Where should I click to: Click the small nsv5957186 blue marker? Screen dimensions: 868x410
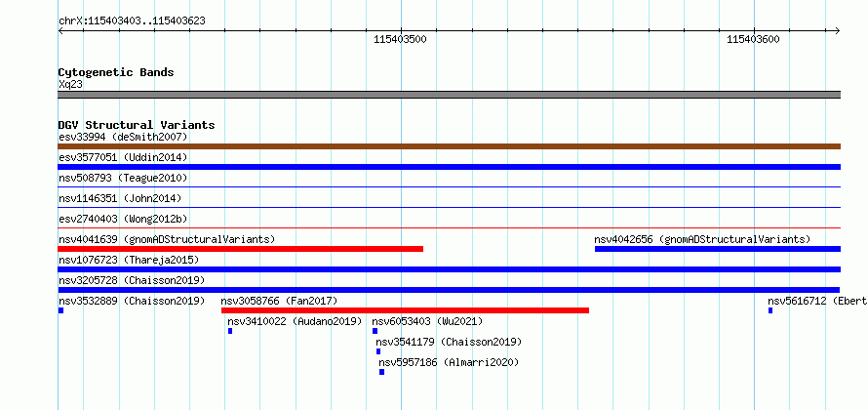coord(381,372)
